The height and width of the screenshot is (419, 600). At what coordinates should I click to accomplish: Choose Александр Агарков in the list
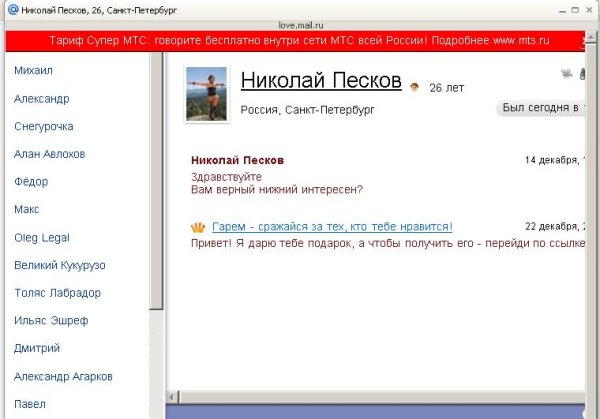(x=64, y=377)
